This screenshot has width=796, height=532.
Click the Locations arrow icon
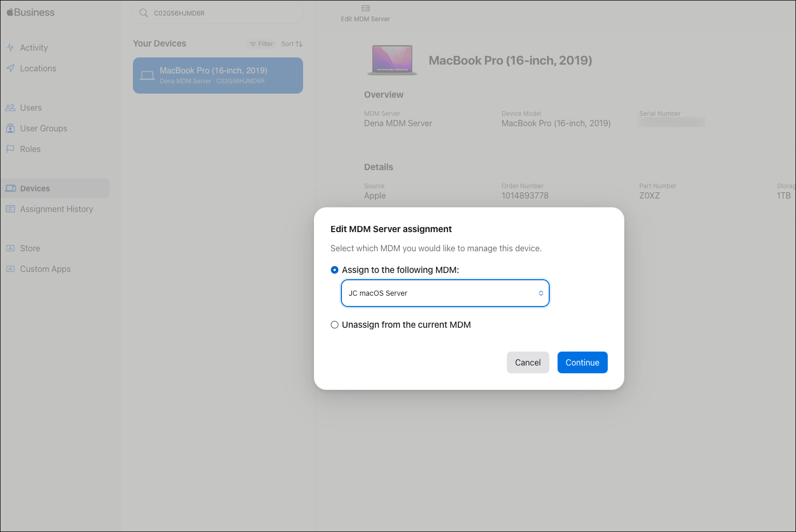pyautogui.click(x=10, y=68)
